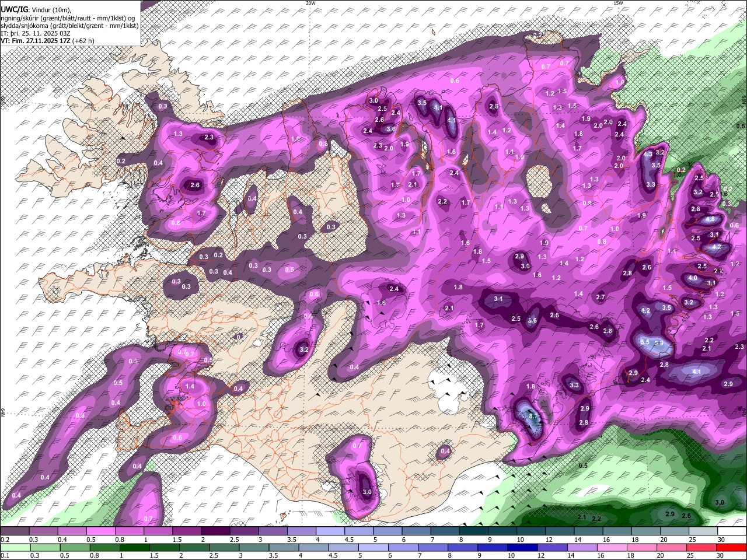Select bottom-row pink swatch between 18 and 20
This screenshot has width=747, height=560.
642,547
